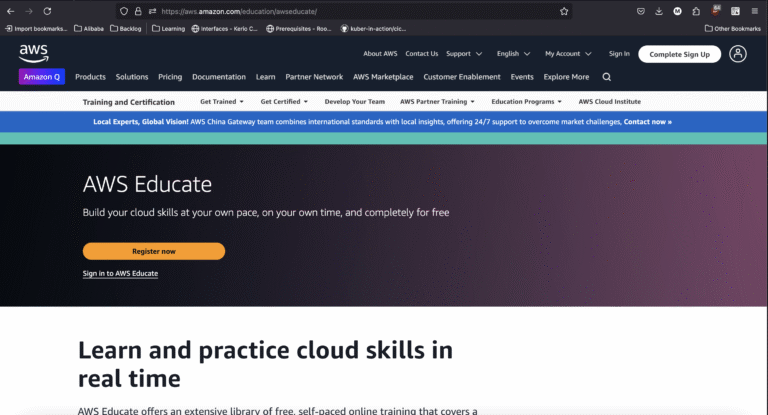The height and width of the screenshot is (415, 768).
Task: Click the site padlock icon
Action: click(138, 11)
